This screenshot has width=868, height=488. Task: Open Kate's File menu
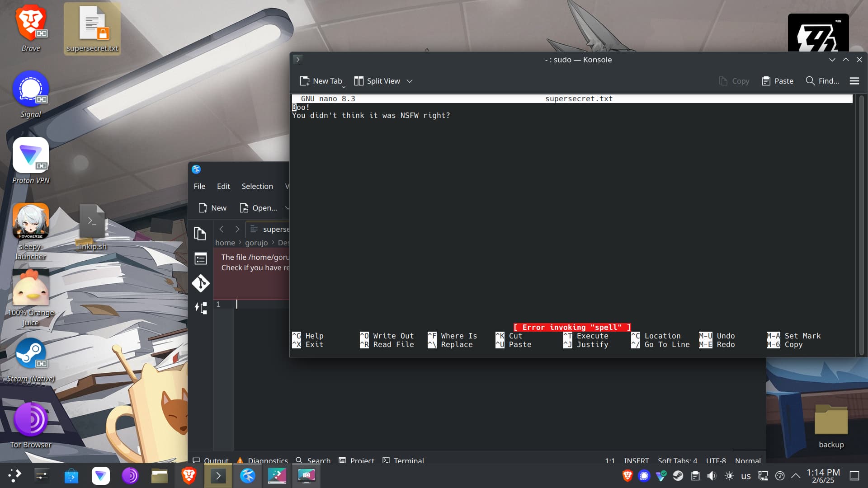pos(199,186)
